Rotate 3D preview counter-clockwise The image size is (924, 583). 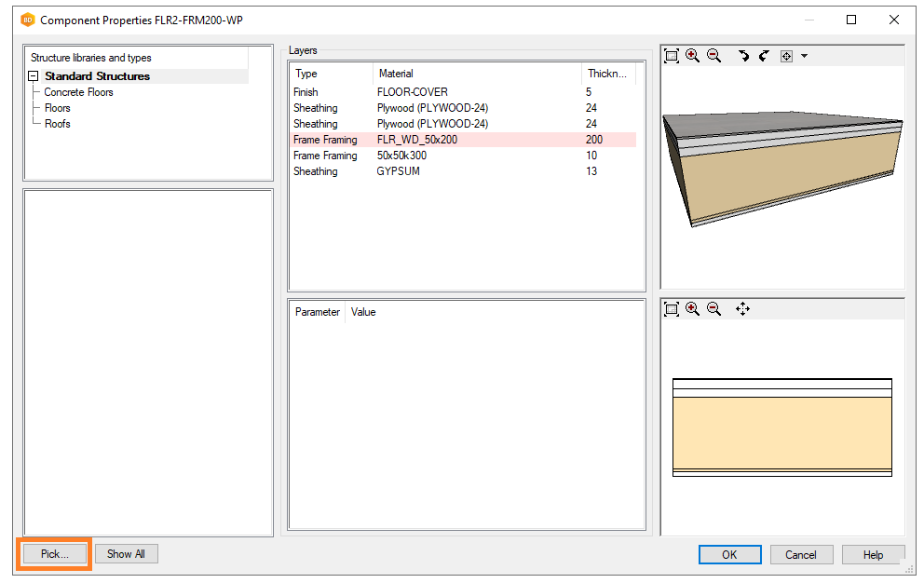pyautogui.click(x=764, y=56)
